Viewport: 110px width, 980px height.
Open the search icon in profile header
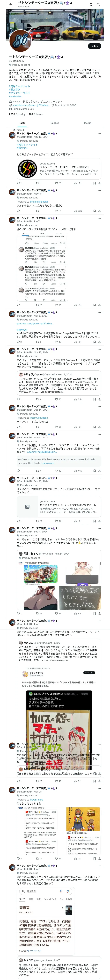click(x=98, y=5)
